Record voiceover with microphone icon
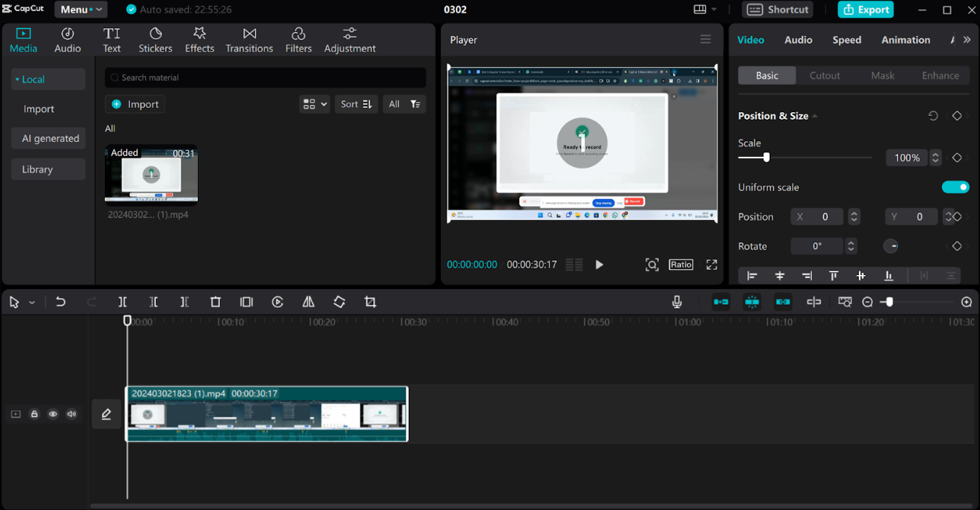 coord(677,302)
